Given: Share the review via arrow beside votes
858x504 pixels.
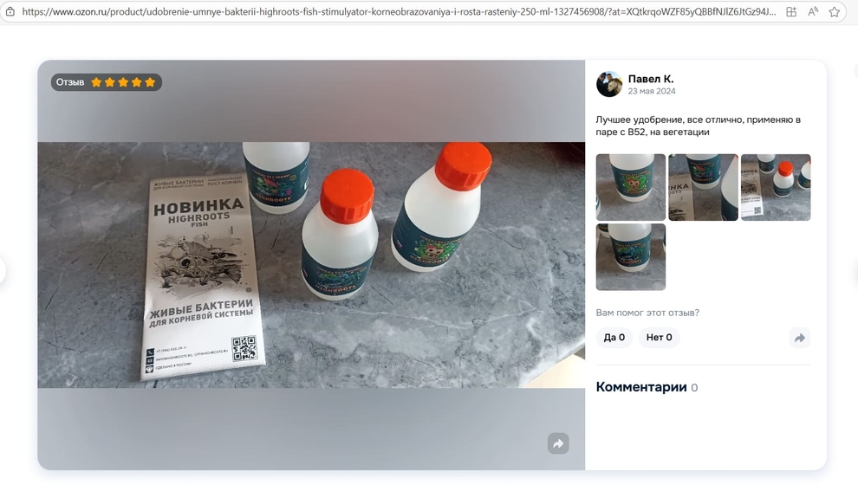Looking at the screenshot, I should [799, 338].
